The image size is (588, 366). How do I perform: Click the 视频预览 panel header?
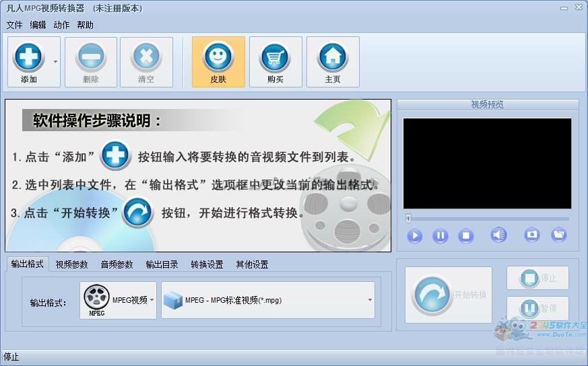point(488,104)
